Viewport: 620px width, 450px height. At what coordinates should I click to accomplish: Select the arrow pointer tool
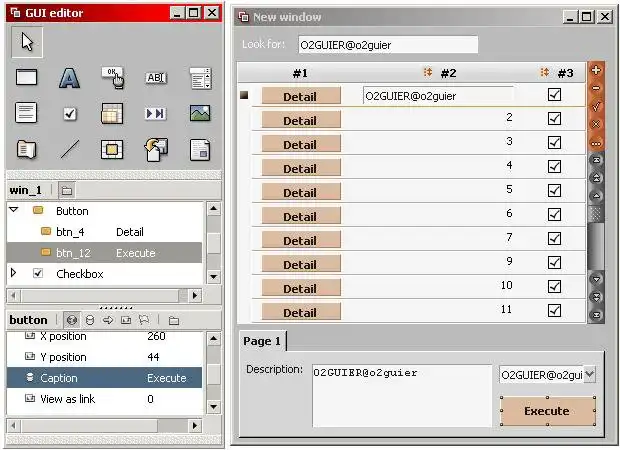pos(27,42)
